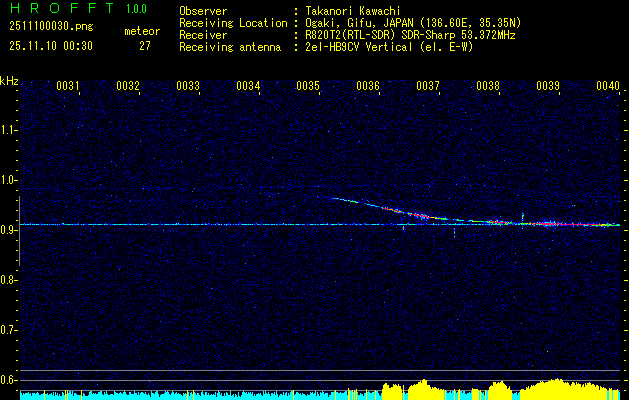This screenshot has width=629, height=400.
Task: Click the 0037 time marker
Action: click(x=428, y=87)
